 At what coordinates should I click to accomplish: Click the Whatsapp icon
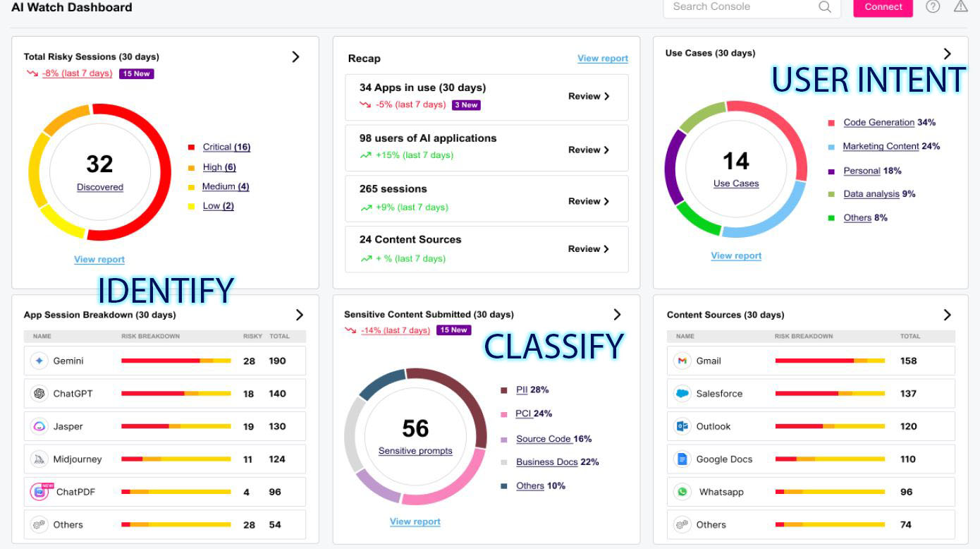682,492
